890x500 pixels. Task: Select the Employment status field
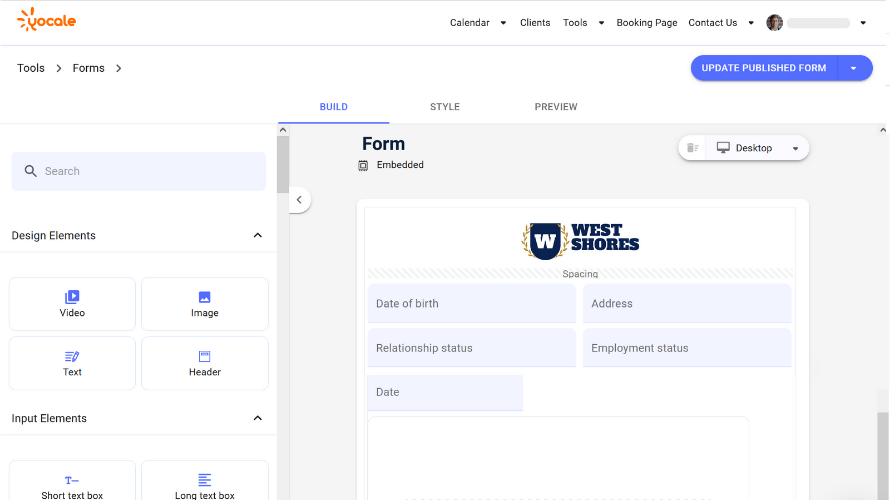tap(687, 348)
